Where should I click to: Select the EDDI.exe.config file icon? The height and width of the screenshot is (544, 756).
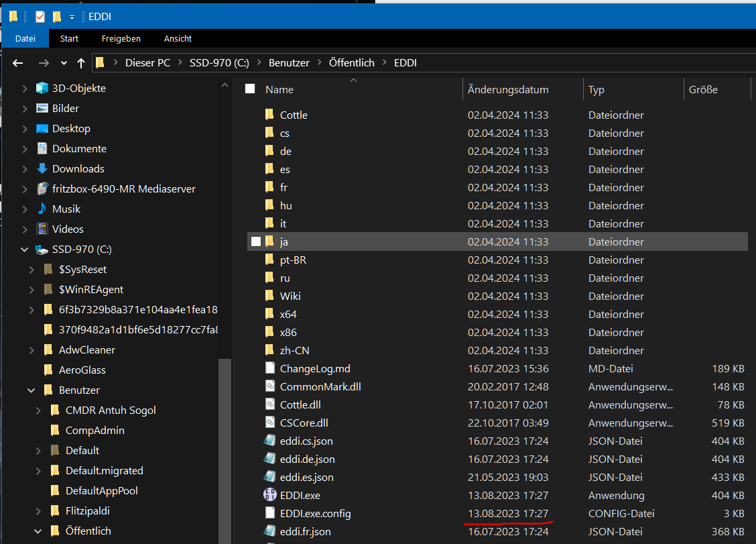(270, 512)
